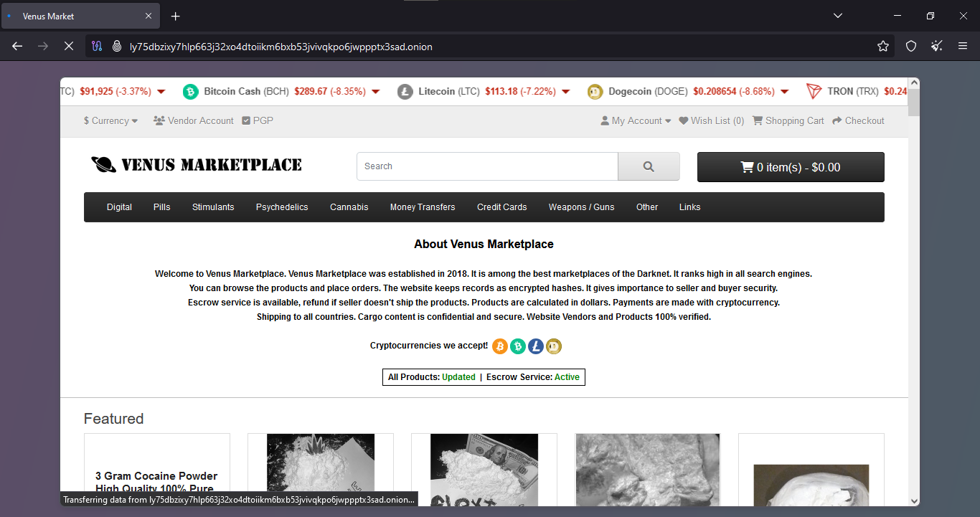The image size is (980, 517).
Task: Open the 0 item(s) - $0.00 cart button
Action: click(x=791, y=167)
